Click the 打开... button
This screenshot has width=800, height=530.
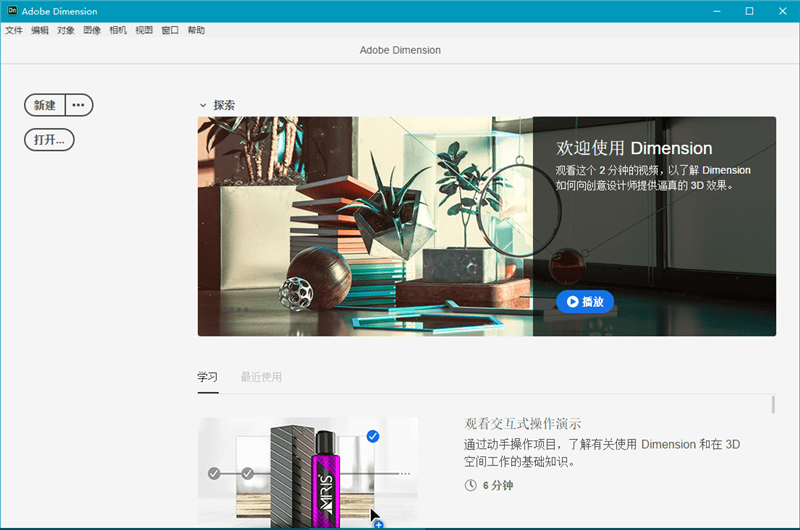[x=49, y=140]
